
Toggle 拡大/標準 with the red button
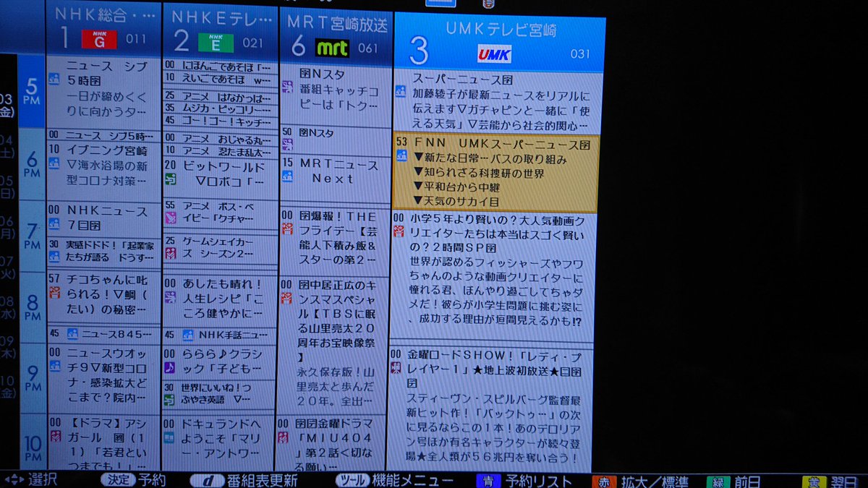point(640,481)
